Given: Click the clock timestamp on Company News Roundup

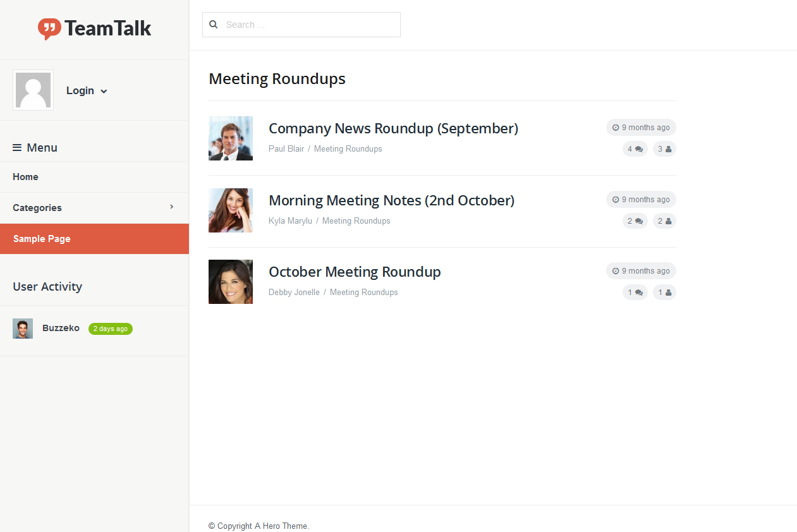Looking at the screenshot, I should pyautogui.click(x=641, y=128).
